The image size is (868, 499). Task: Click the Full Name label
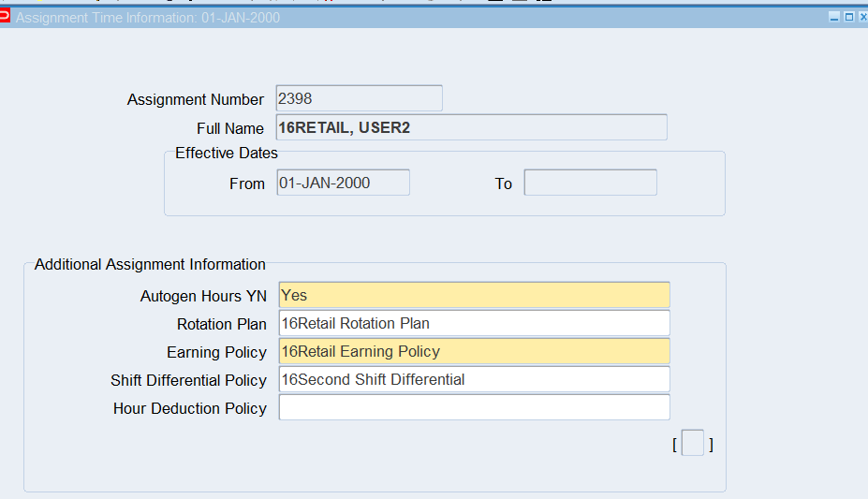coord(229,128)
